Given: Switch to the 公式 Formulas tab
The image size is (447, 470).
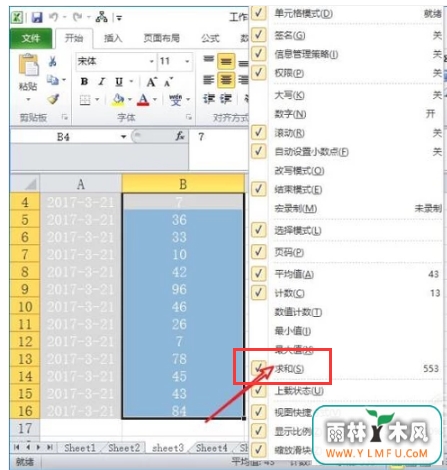Looking at the screenshot, I should pyautogui.click(x=210, y=38).
